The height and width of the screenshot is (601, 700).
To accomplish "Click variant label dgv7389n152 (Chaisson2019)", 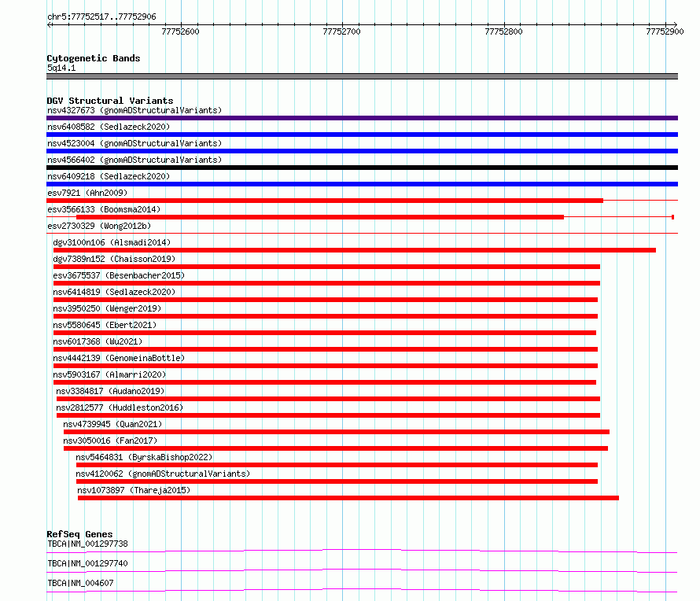I will coord(114,259).
